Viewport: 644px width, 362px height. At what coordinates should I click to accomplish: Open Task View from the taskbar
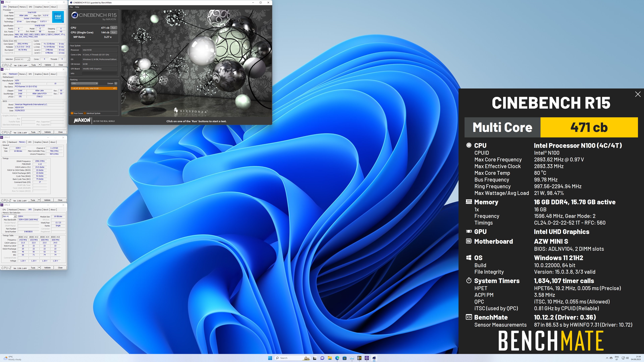tap(315, 358)
